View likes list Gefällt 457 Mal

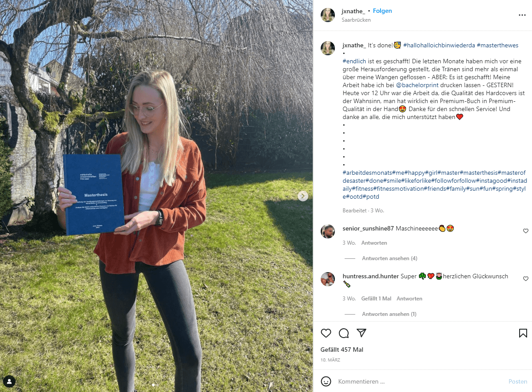pos(342,350)
